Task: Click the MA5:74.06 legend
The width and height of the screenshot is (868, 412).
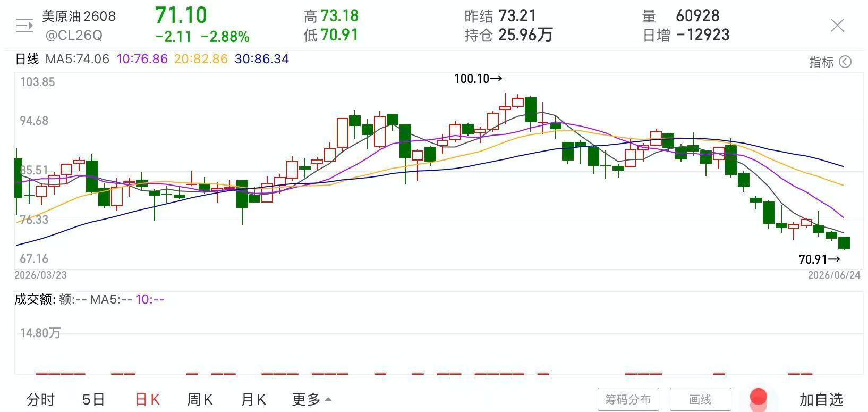Action: (x=78, y=59)
